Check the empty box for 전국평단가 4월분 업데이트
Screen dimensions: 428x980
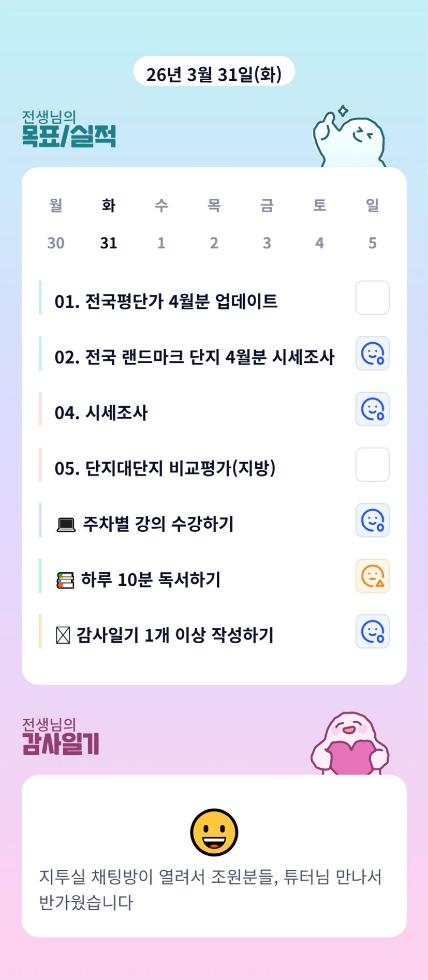click(372, 298)
